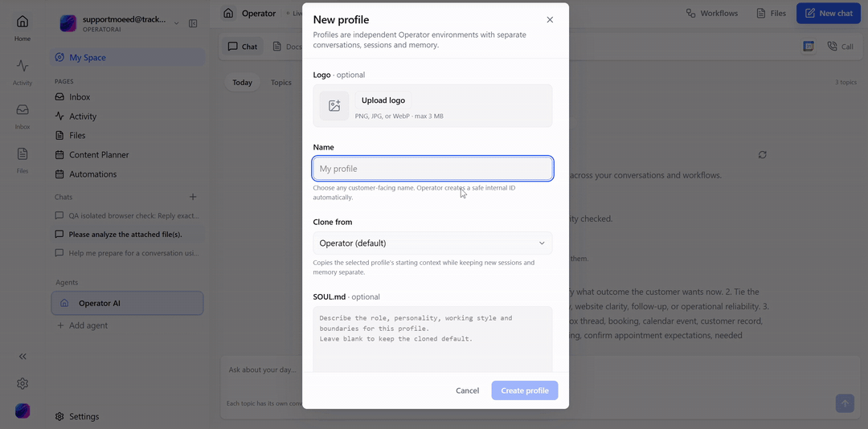Open Files in top bar
The height and width of the screenshot is (429, 868).
coord(772,14)
